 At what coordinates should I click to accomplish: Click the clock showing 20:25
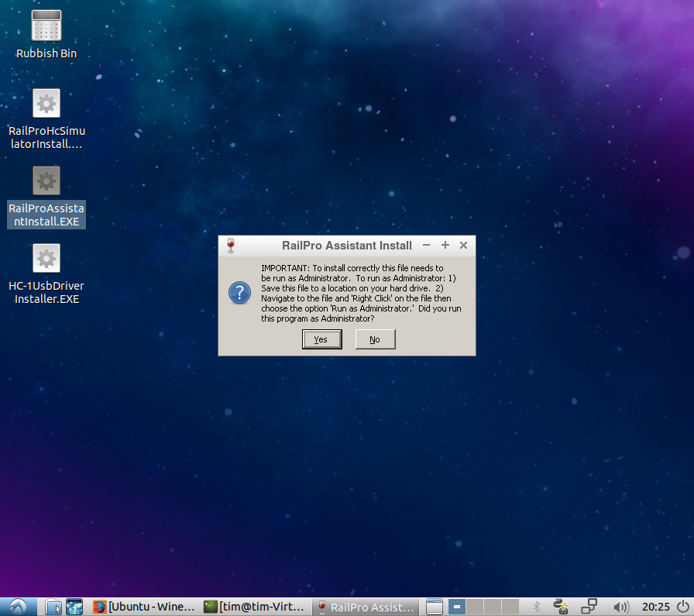(x=654, y=607)
